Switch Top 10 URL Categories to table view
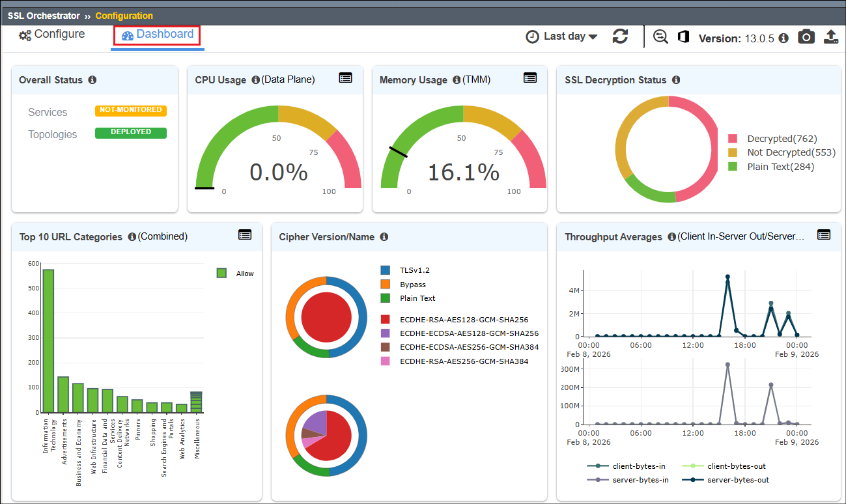Screen dimensions: 846x504 pyautogui.click(x=245, y=235)
